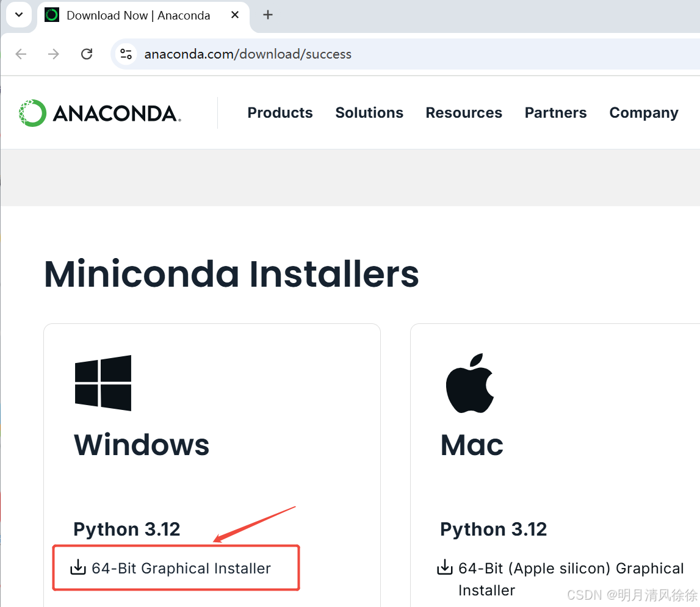Download the Windows 64-Bit Graphical Installer
Viewport: 700px width, 607px height.
181,568
